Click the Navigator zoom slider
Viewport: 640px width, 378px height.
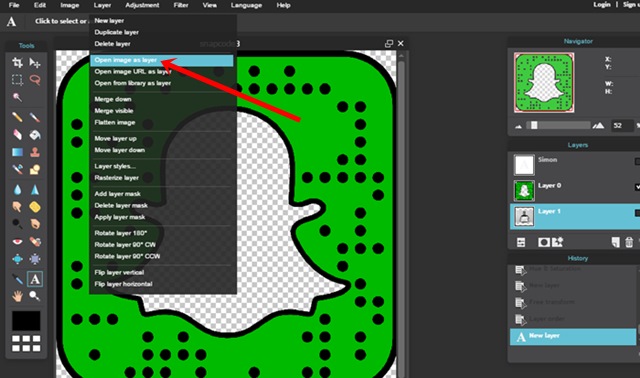pyautogui.click(x=558, y=125)
